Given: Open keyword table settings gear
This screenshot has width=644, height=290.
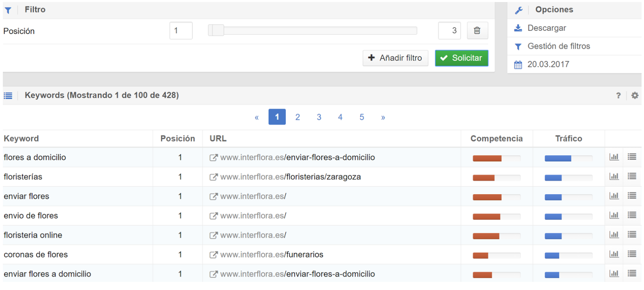Looking at the screenshot, I should coord(635,95).
